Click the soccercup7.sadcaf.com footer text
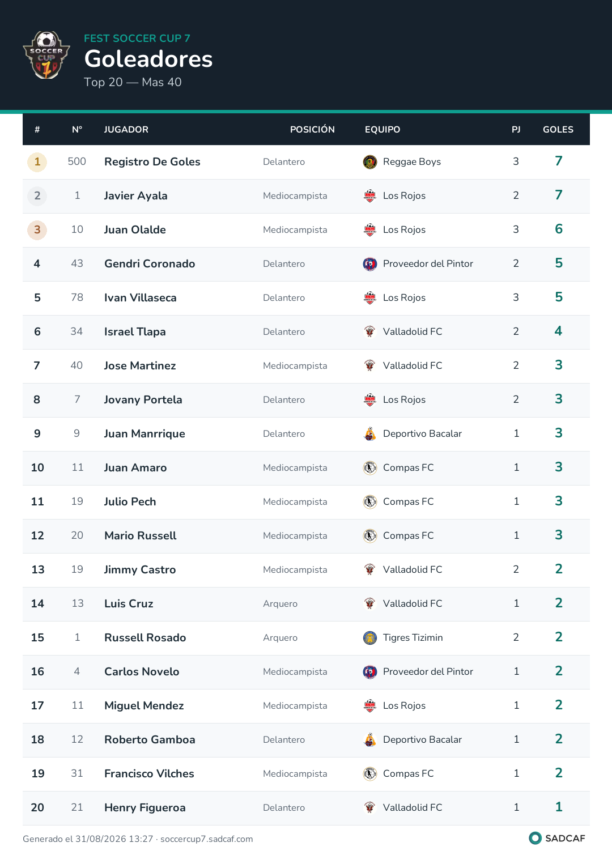This screenshot has height=868, width=612. pyautogui.click(x=207, y=839)
